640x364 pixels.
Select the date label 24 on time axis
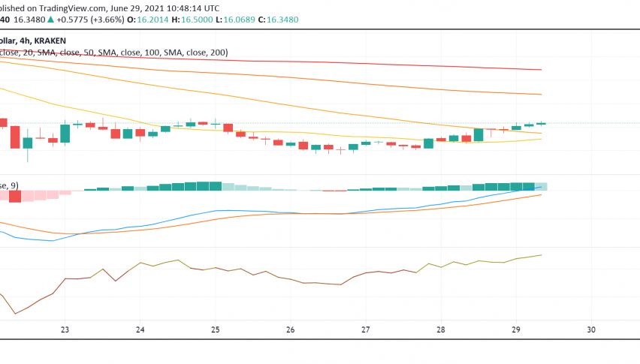140,329
